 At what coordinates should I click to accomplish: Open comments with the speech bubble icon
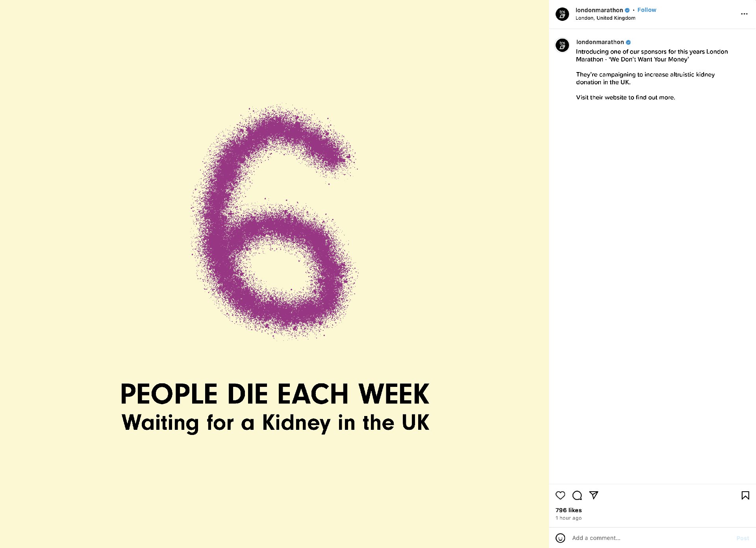coord(577,495)
